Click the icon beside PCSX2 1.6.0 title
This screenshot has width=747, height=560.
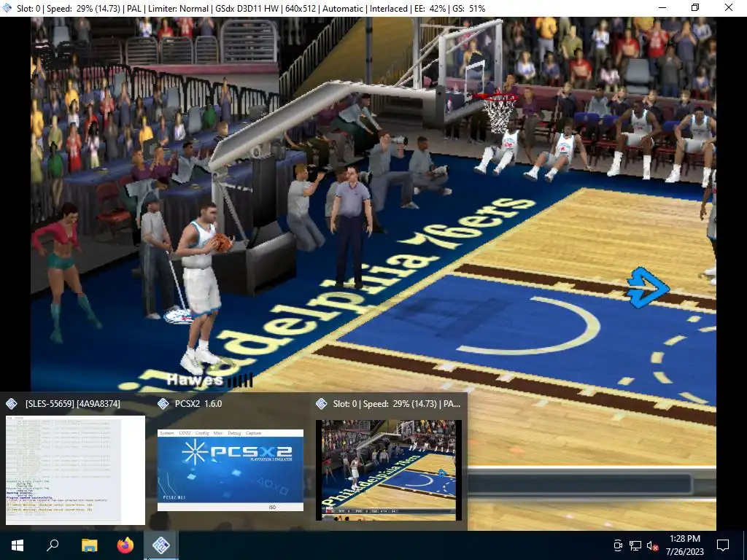[x=163, y=404]
